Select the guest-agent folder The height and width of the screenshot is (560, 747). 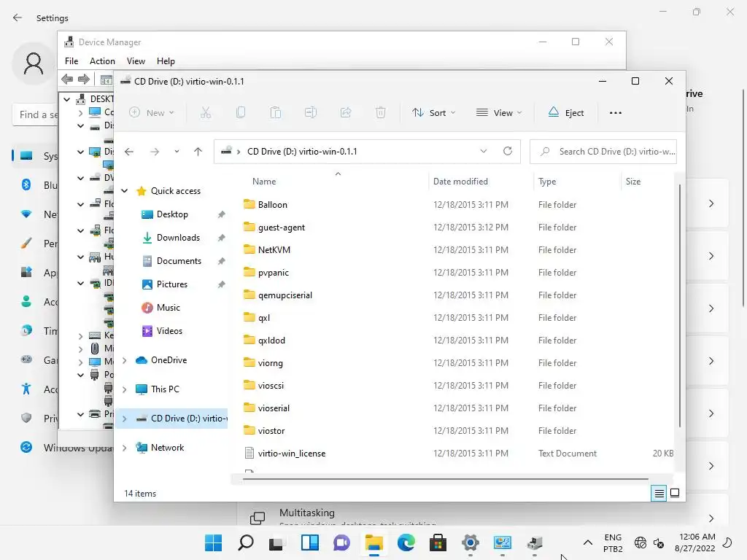[281, 227]
